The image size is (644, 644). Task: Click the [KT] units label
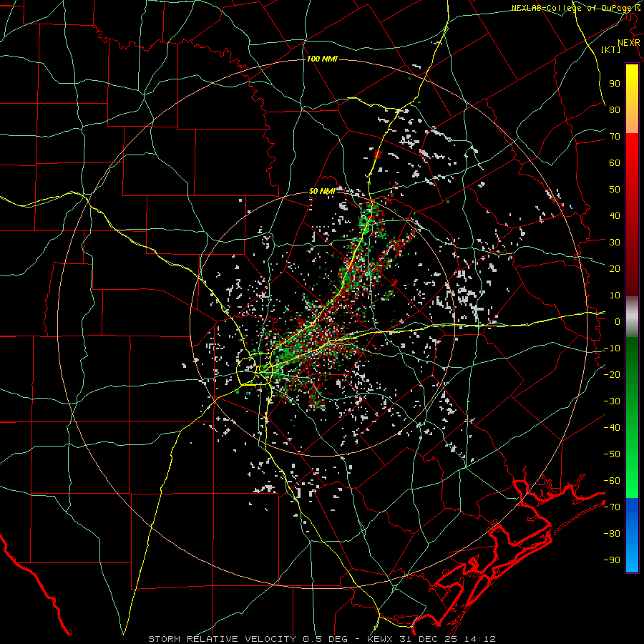611,49
